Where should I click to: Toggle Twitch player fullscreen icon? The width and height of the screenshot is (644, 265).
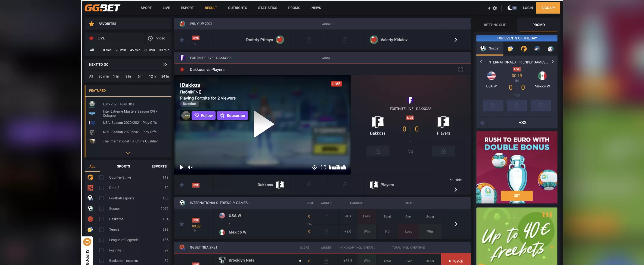coord(323,167)
